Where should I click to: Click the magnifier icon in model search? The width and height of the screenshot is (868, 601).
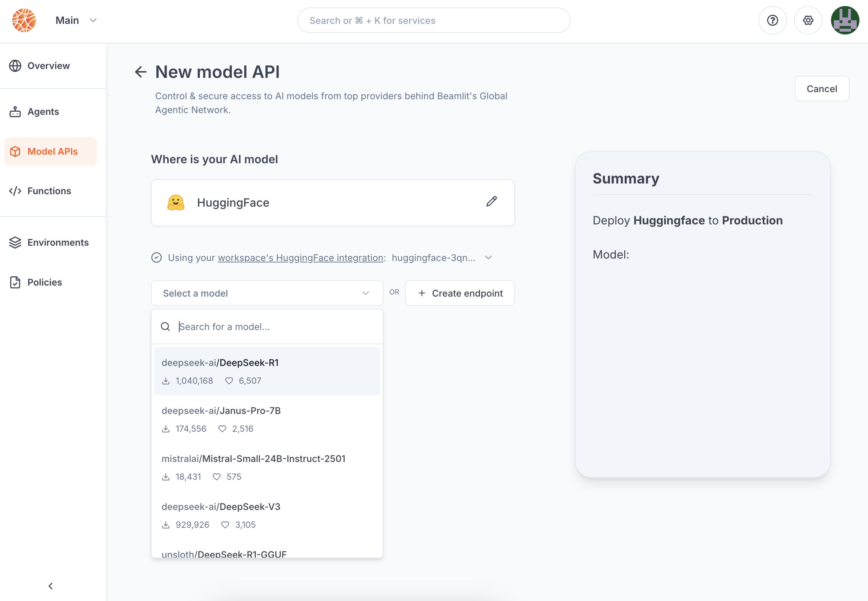(165, 326)
